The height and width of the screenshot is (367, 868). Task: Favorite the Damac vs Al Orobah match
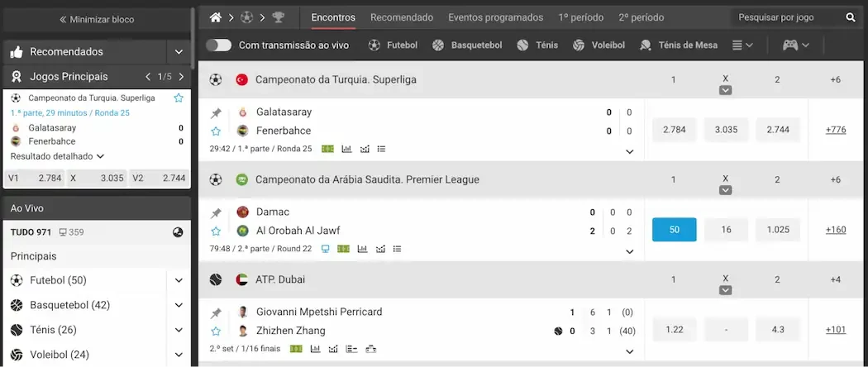216,231
